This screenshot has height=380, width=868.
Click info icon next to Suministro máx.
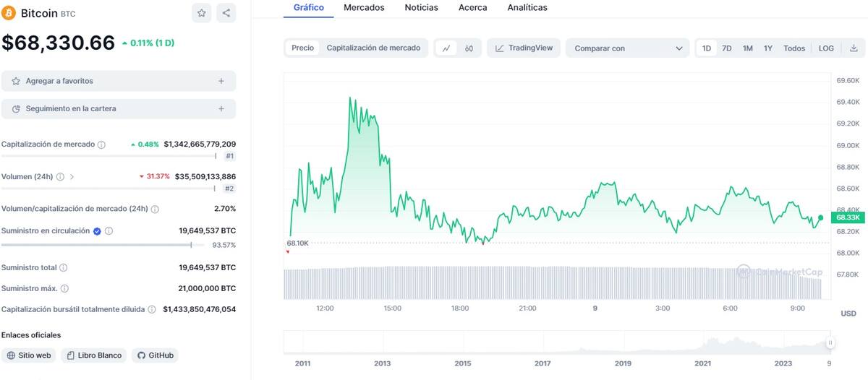point(64,288)
